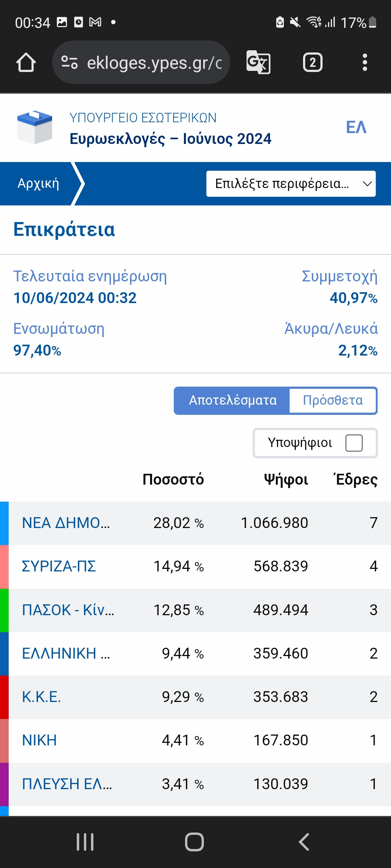Open site settings icon in address bar
The height and width of the screenshot is (868, 391).
click(x=69, y=63)
